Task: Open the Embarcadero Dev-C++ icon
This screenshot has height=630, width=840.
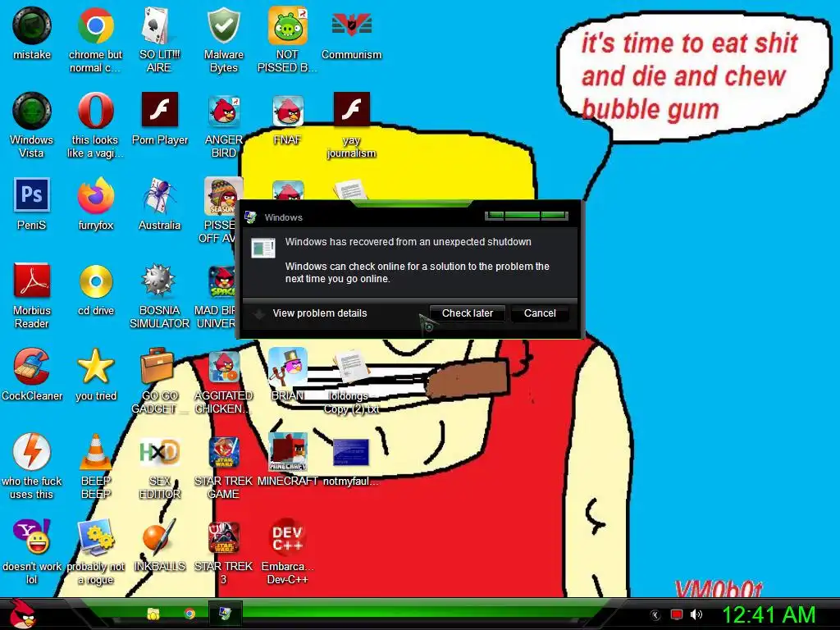Action: pos(288,551)
